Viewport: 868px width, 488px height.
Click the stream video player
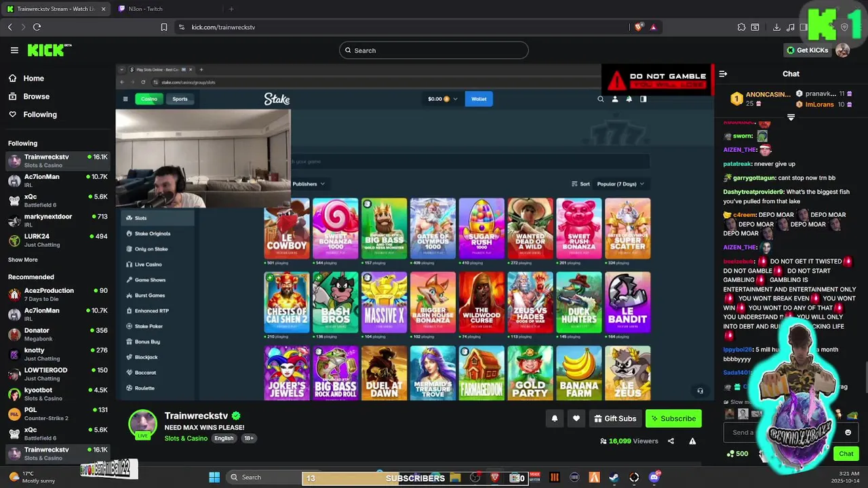(x=415, y=232)
